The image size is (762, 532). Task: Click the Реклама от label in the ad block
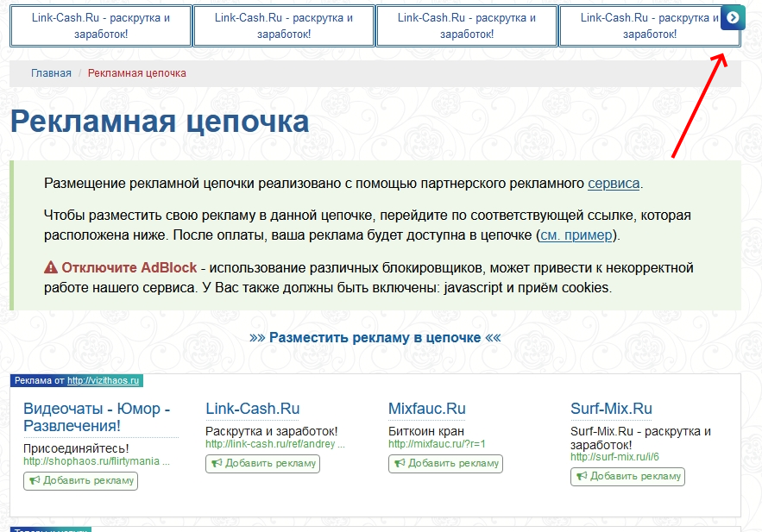point(40,380)
